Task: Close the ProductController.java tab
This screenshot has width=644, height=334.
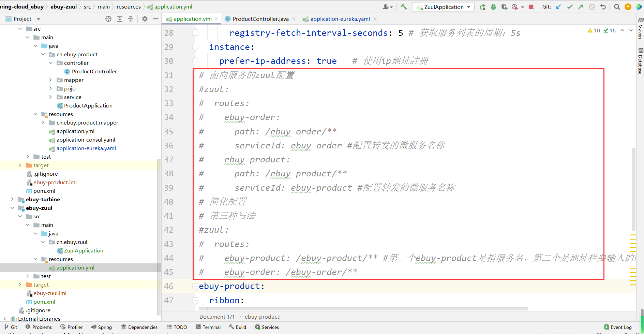Action: click(x=294, y=19)
